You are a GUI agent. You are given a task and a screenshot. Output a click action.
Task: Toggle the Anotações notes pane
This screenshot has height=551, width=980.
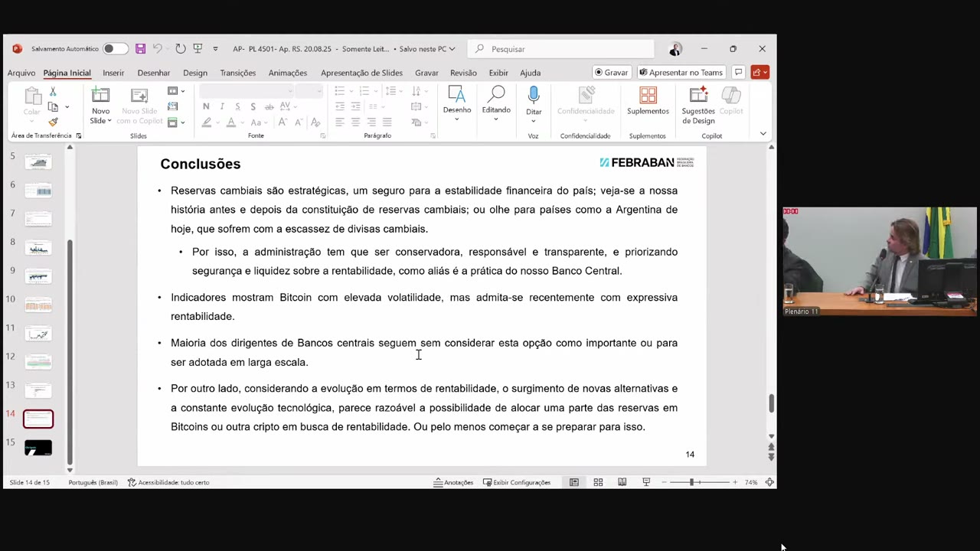click(x=453, y=483)
